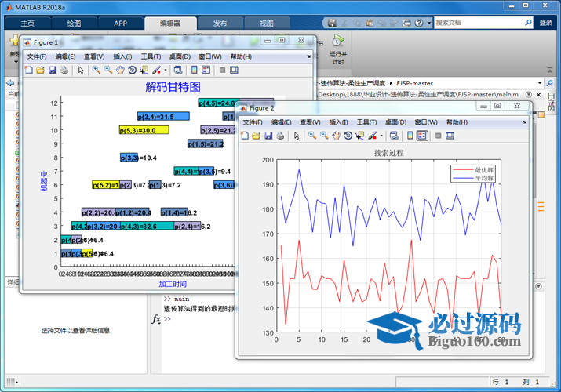Image resolution: width=561 pixels, height=392 pixels.
Task: Activate Data Cursor tool in Figure 2
Action: pyautogui.click(x=360, y=136)
